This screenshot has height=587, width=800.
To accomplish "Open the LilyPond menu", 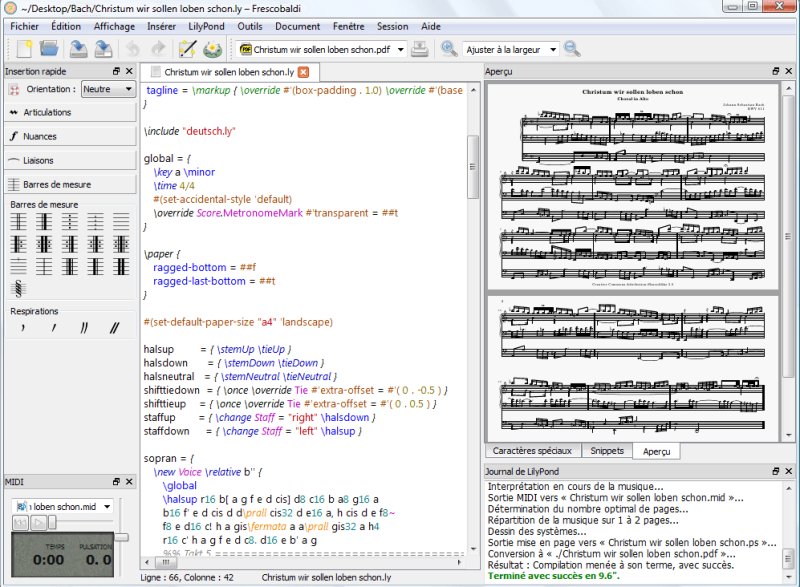I will point(206,27).
